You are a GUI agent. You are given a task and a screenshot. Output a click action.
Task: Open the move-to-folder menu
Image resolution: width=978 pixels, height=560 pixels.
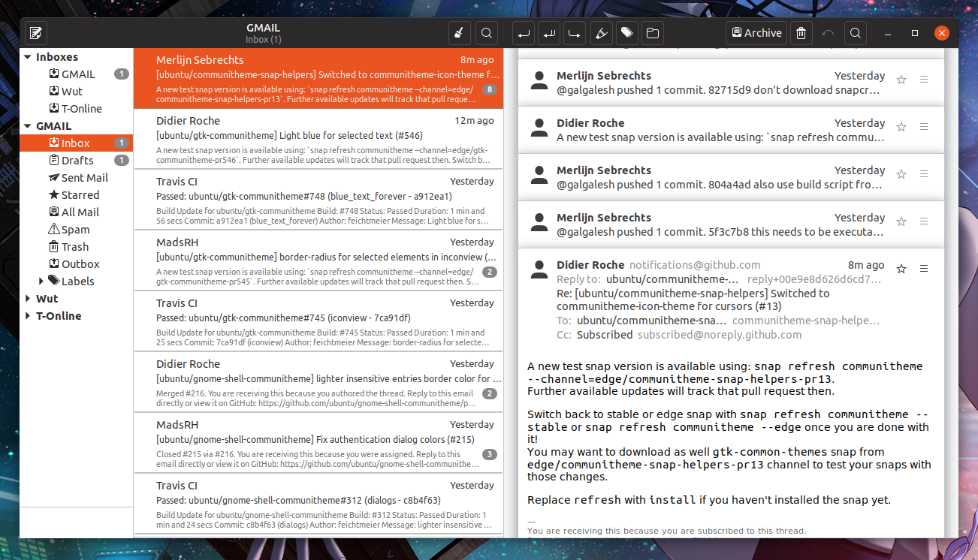pos(652,33)
